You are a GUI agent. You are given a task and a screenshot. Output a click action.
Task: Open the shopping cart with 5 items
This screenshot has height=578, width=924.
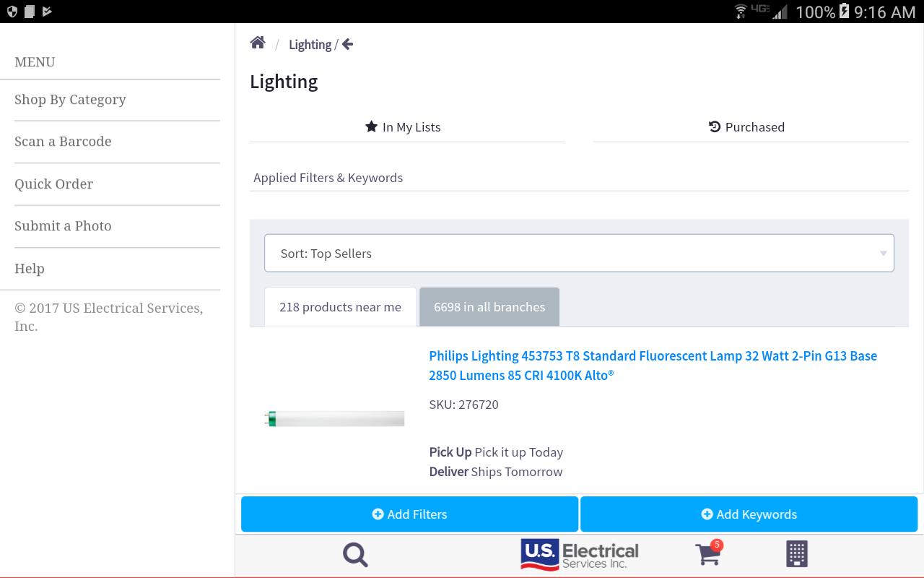coord(709,553)
